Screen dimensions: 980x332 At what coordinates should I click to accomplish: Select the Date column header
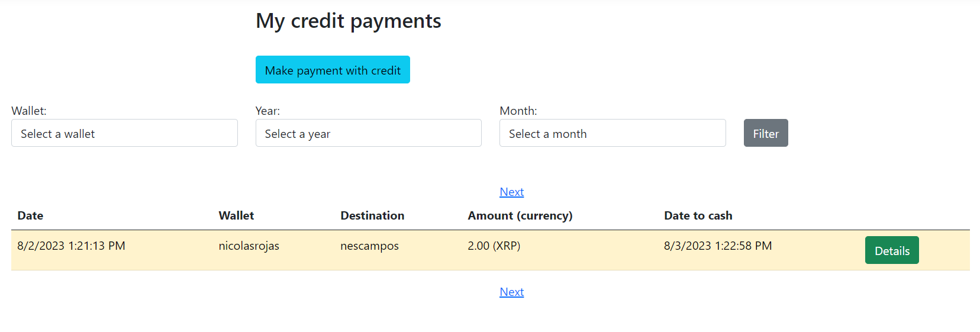coord(30,215)
